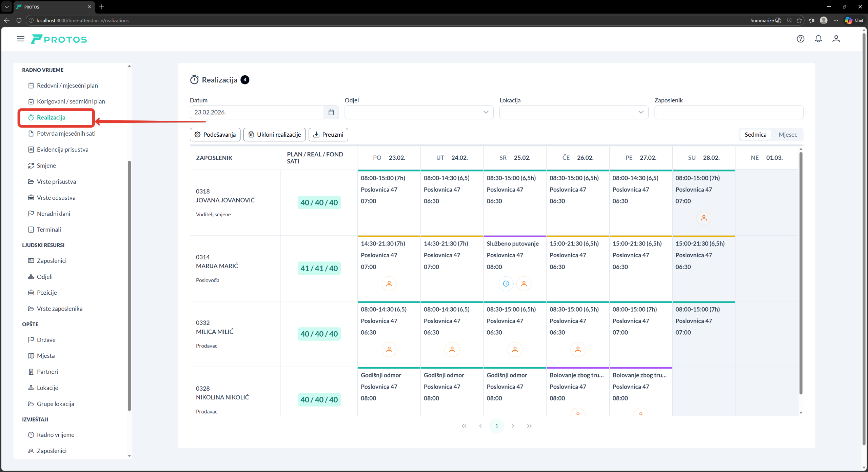Click the user profile icon
Viewport: 868px width, 472px height.
[836, 39]
